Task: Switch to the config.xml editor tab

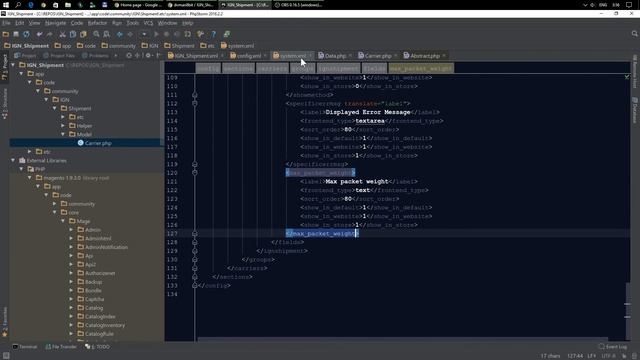Action: tap(248, 56)
